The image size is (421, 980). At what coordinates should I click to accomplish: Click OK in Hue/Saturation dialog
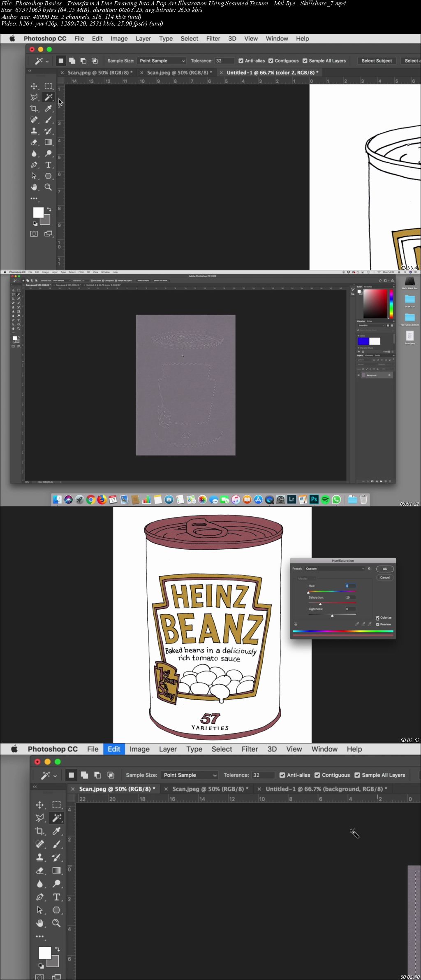tap(385, 569)
